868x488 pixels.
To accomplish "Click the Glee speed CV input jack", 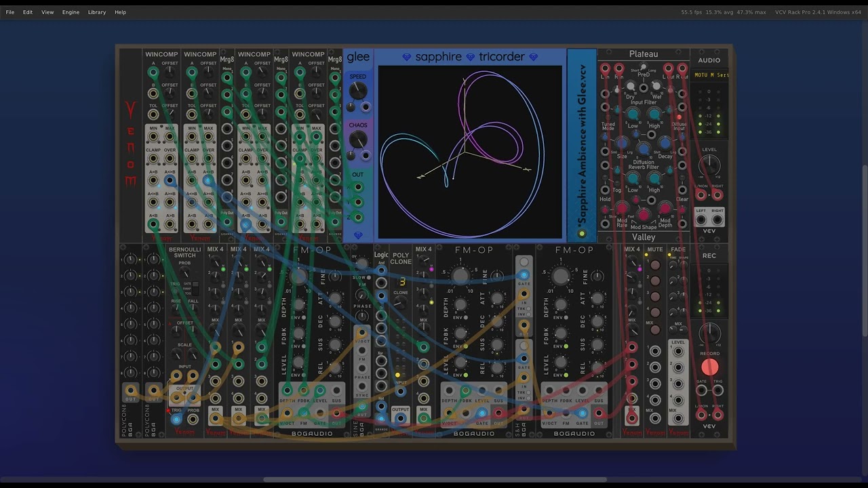I will (x=366, y=107).
